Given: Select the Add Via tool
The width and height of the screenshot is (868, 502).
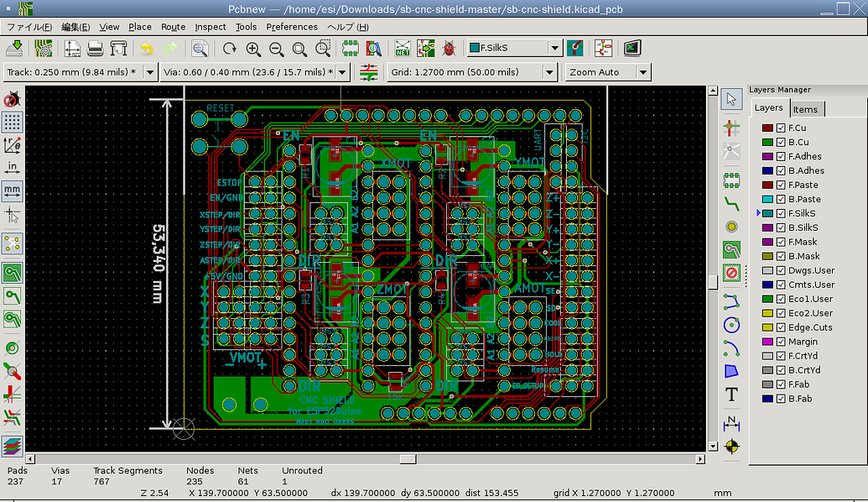Looking at the screenshot, I should [731, 227].
